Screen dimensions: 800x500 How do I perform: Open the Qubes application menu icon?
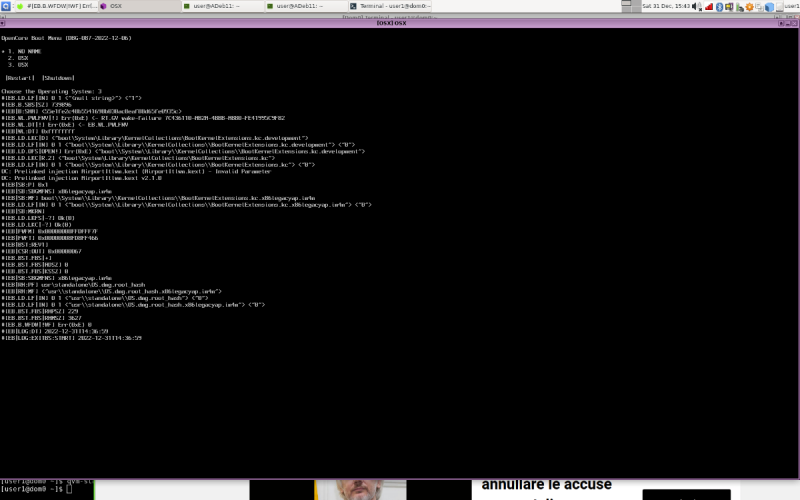pos(6,6)
